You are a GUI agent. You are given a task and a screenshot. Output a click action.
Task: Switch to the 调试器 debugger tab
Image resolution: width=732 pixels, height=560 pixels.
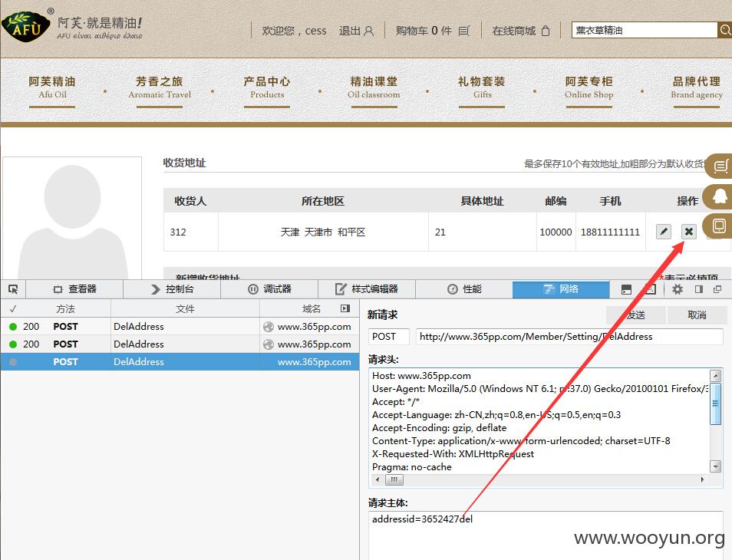[269, 289]
